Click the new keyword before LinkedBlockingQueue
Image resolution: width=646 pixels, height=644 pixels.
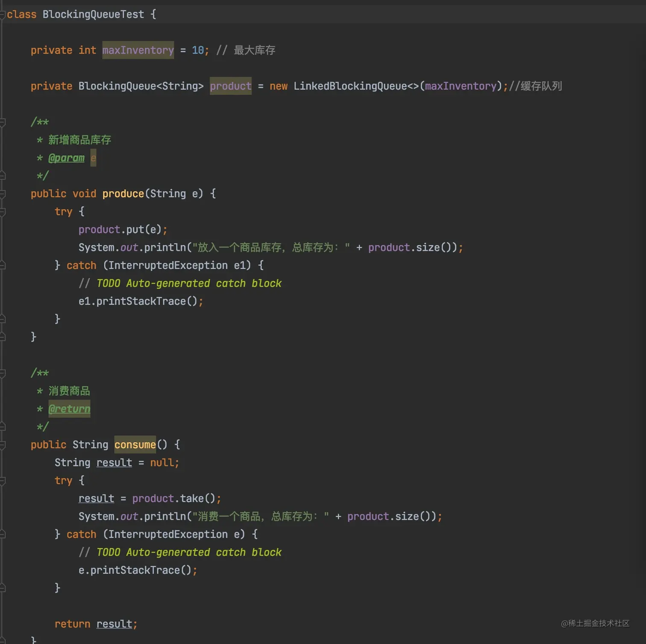pos(279,86)
